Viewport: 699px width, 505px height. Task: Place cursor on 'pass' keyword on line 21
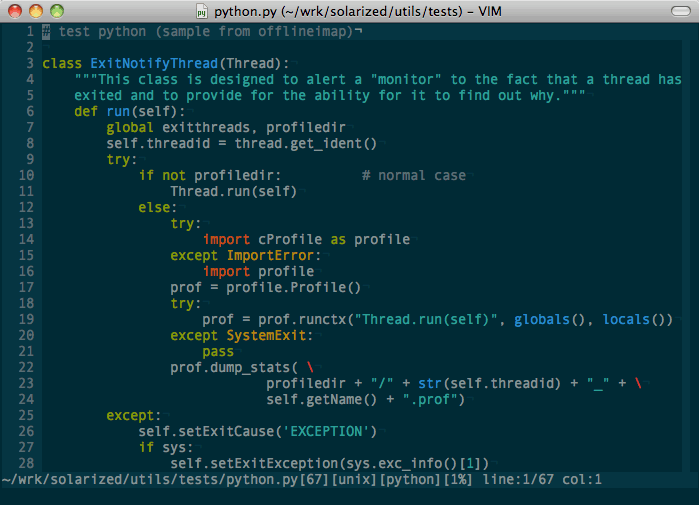tap(218, 351)
